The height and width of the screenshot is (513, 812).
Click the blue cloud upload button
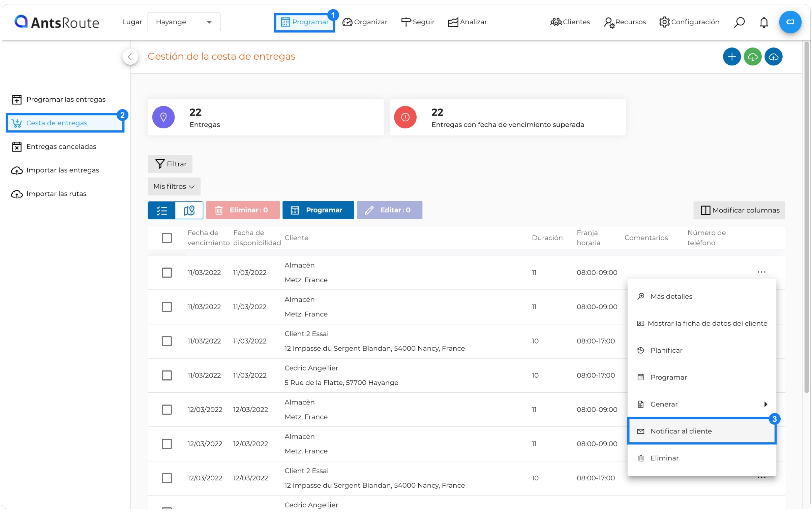click(x=773, y=57)
